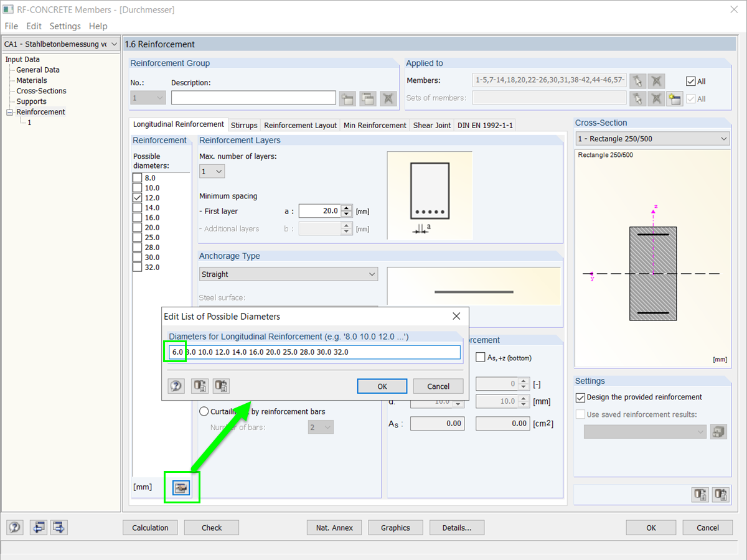Screen dimensions: 747x560
Task: Click the pick sets of members icon
Action: tap(637, 98)
